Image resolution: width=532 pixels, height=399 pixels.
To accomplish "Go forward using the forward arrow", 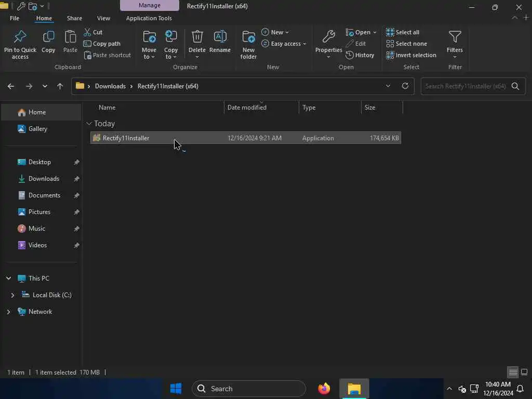I will click(x=29, y=86).
